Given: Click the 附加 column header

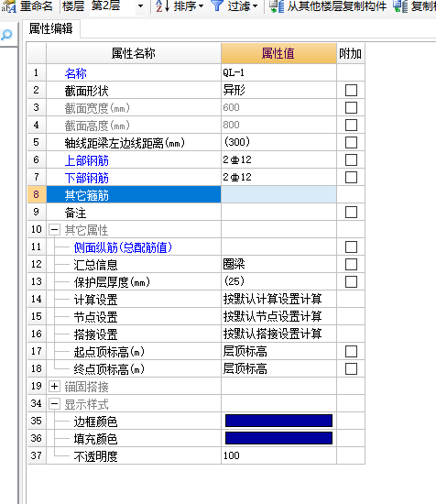Looking at the screenshot, I should click(x=351, y=53).
